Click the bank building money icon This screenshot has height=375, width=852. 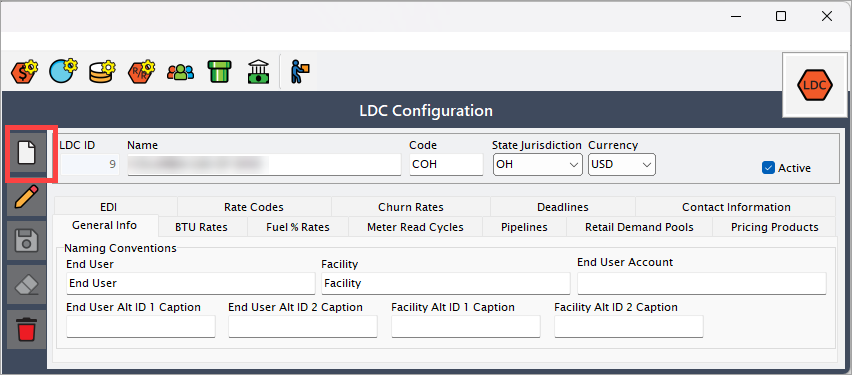258,71
